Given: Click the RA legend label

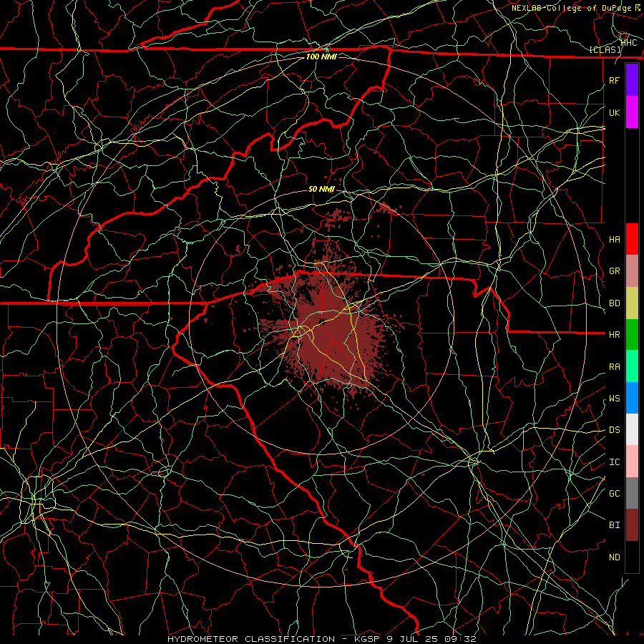Looking at the screenshot, I should (615, 367).
